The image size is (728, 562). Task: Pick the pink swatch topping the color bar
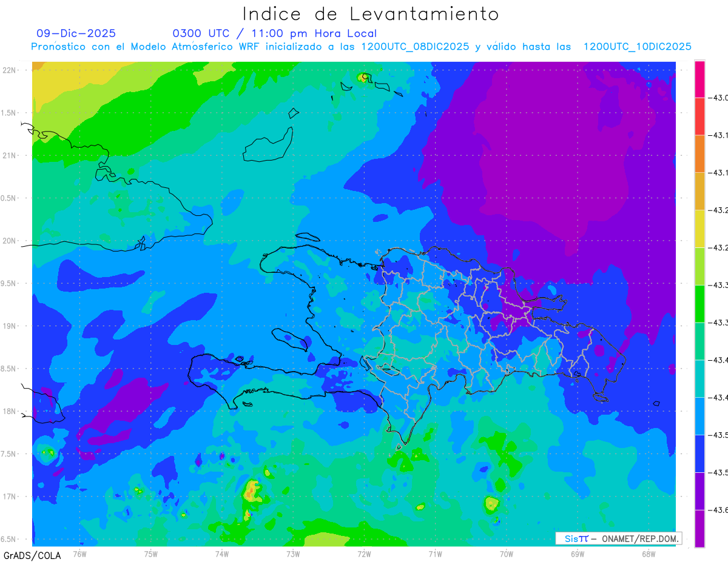pos(699,79)
